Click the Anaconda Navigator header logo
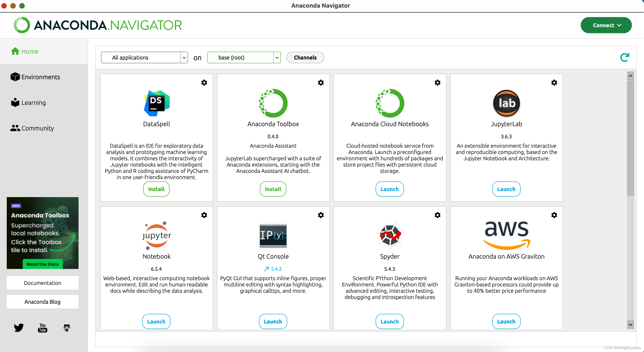Image resolution: width=644 pixels, height=352 pixels. pyautogui.click(x=98, y=25)
